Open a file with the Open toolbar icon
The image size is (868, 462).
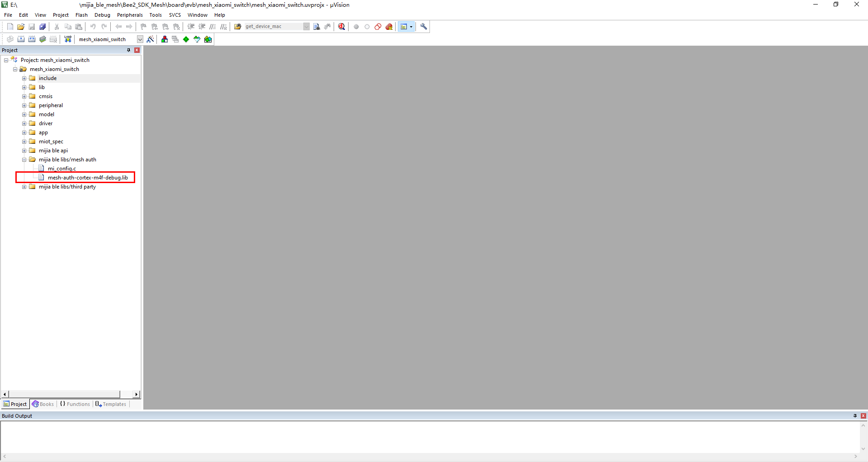click(21, 27)
